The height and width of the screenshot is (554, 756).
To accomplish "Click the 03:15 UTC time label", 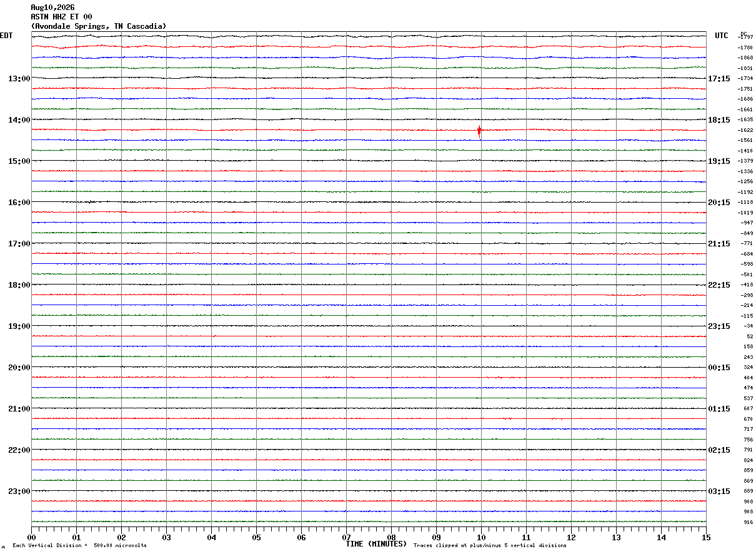I will pos(719,491).
